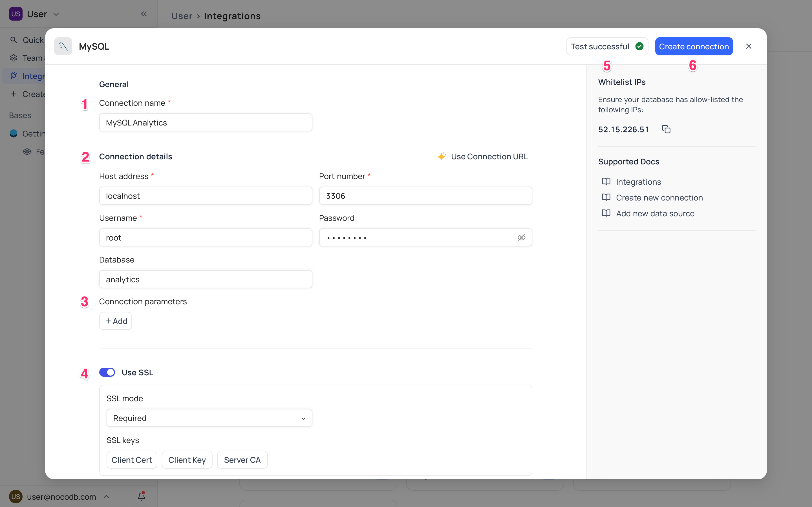Click the Use Connection URL sparkle icon
812x507 pixels.
point(442,156)
